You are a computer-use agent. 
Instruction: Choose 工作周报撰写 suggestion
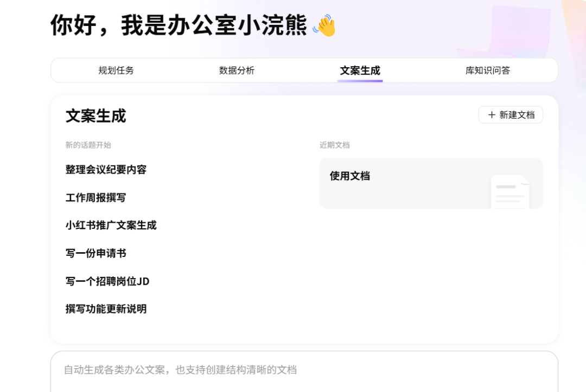95,197
